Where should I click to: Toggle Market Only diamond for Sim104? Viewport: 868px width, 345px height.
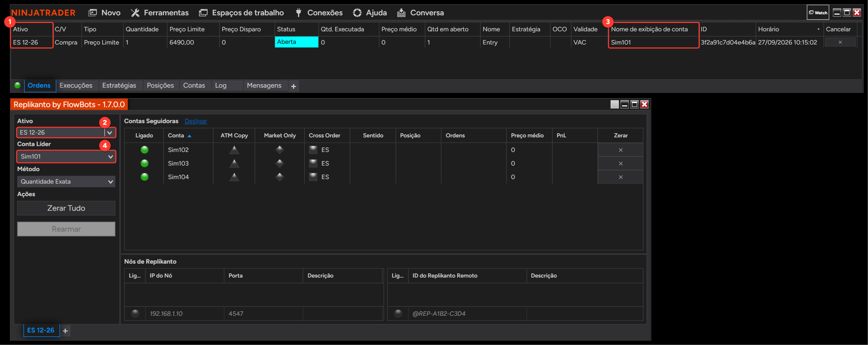coord(280,177)
